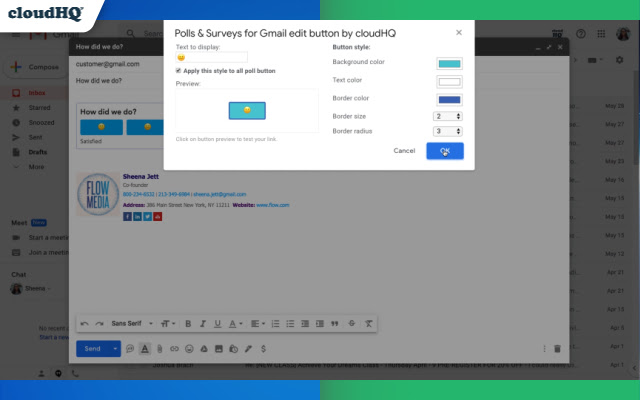Open the Drafts folder
Image resolution: width=640 pixels, height=400 pixels.
coord(38,152)
